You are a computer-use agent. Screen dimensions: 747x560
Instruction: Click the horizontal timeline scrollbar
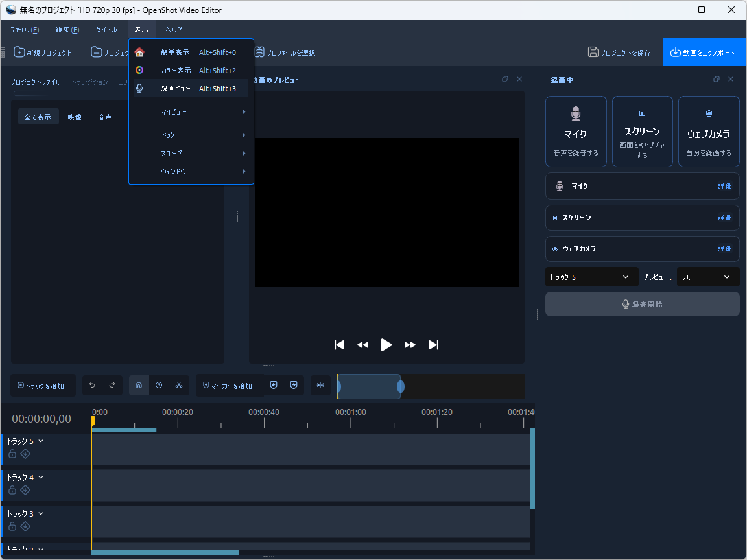tap(165, 552)
